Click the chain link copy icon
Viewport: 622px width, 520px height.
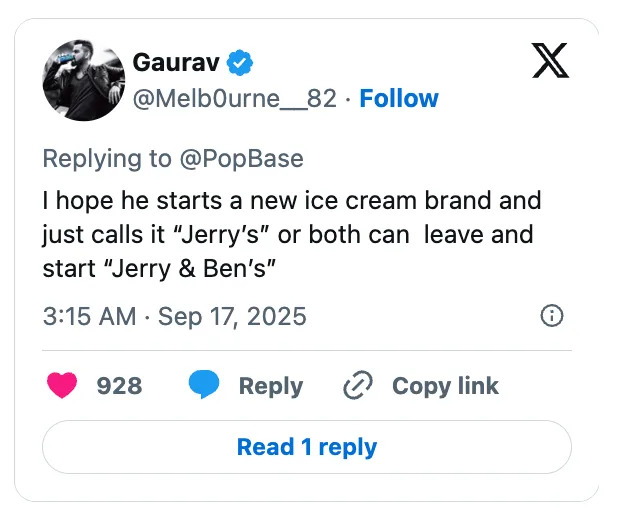(x=357, y=386)
